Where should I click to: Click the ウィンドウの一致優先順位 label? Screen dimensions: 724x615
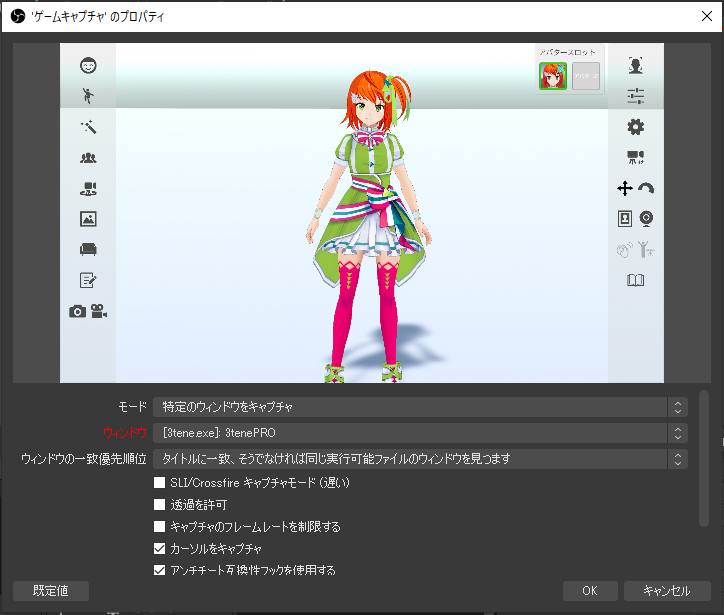point(84,458)
